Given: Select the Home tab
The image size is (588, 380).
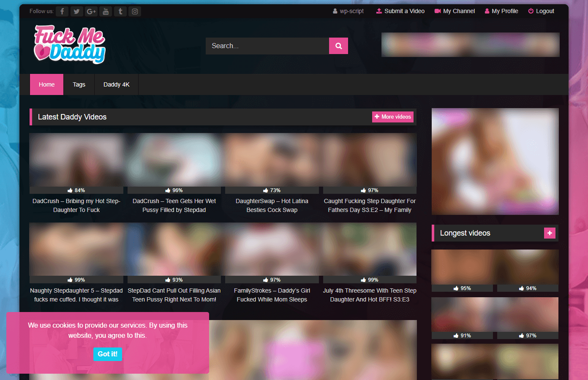Looking at the screenshot, I should (x=46, y=84).
